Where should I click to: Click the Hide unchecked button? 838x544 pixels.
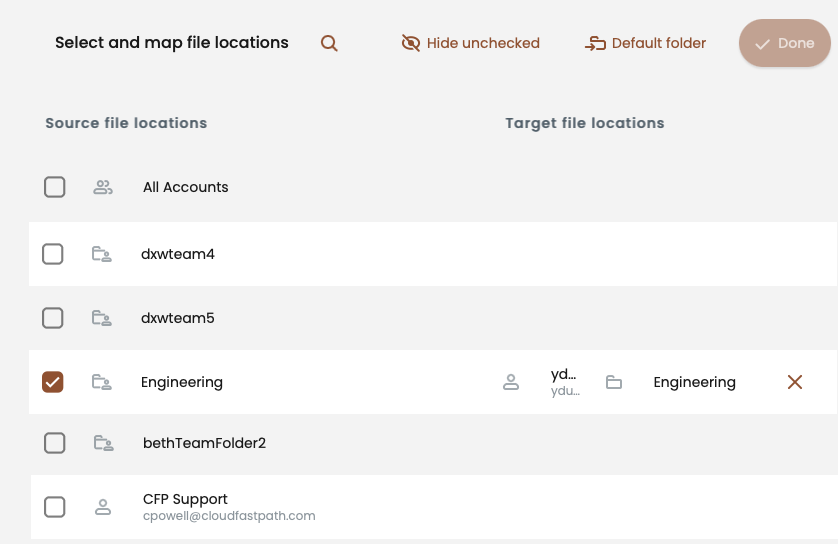point(470,43)
